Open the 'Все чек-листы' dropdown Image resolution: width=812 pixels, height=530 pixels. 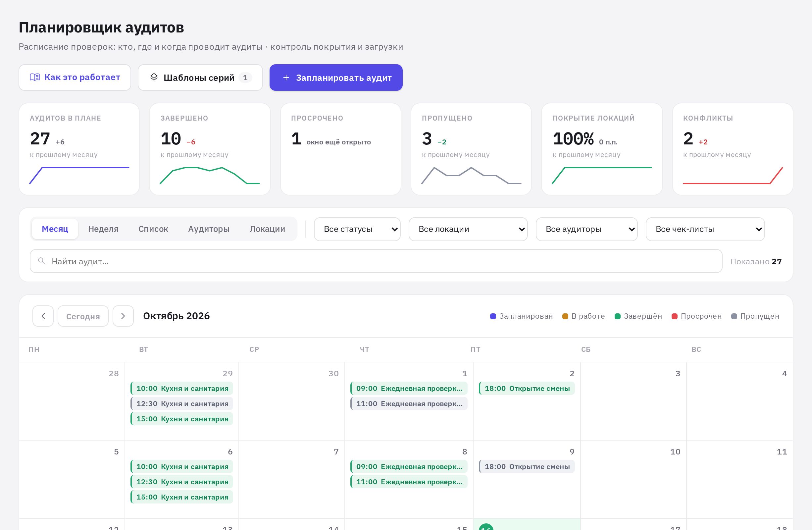[x=705, y=229]
